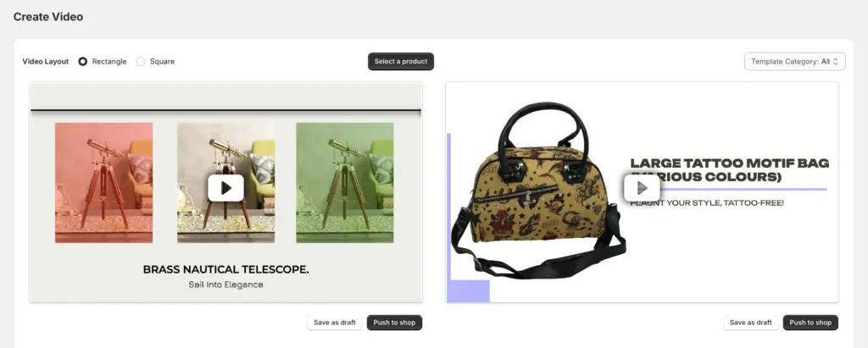Save the tattoo bag video as draft
868x348 pixels.
[751, 323]
